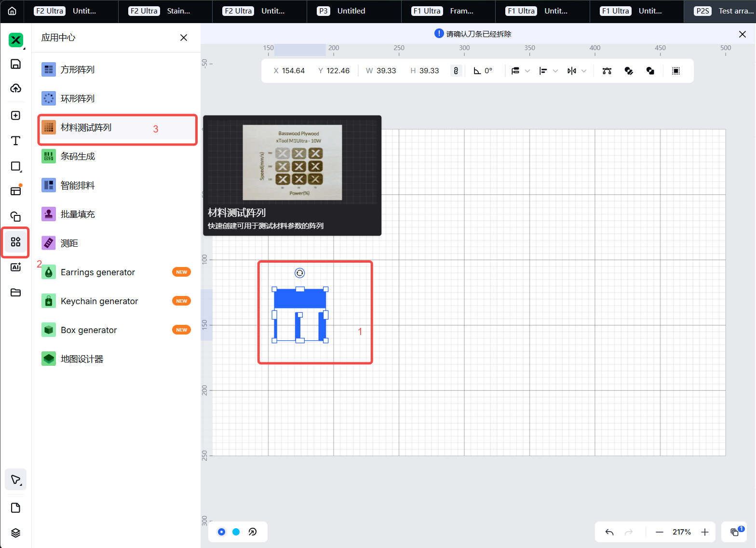
Task: Click the zoom in plus button
Action: 705,532
